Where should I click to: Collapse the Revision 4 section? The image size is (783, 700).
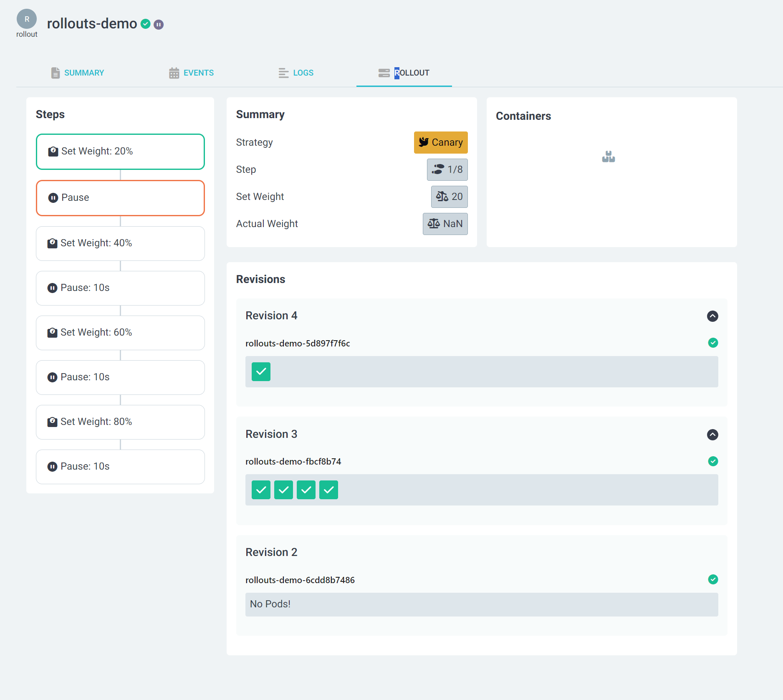tap(712, 316)
